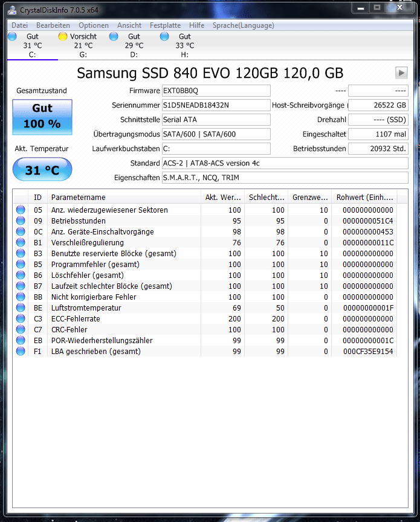Viewport: 420px width, 522px height.
Task: Click the next disk arrow button
Action: coord(401,72)
